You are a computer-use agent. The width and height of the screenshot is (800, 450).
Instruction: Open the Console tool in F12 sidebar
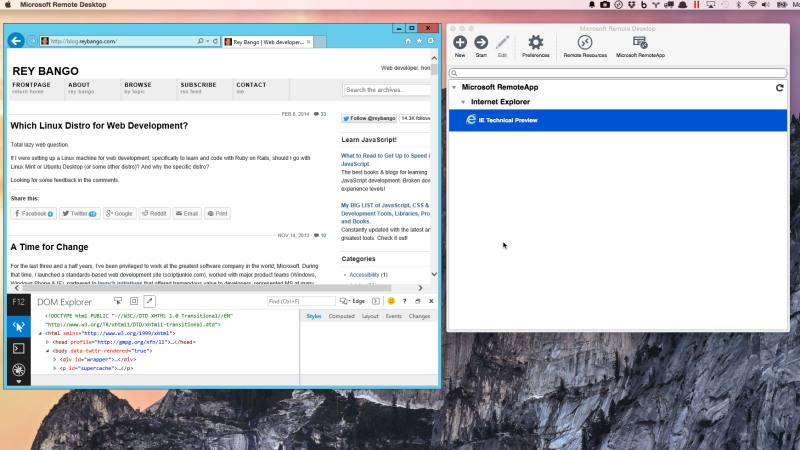(x=18, y=348)
